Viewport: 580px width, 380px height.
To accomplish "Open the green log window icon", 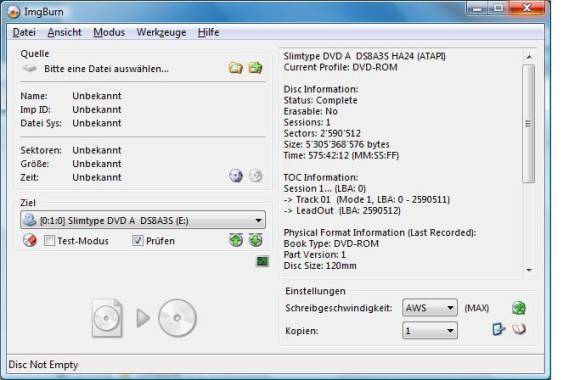I will [262, 261].
